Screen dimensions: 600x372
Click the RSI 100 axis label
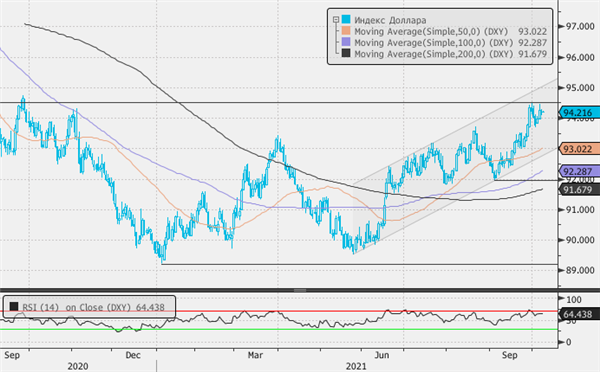(x=573, y=299)
